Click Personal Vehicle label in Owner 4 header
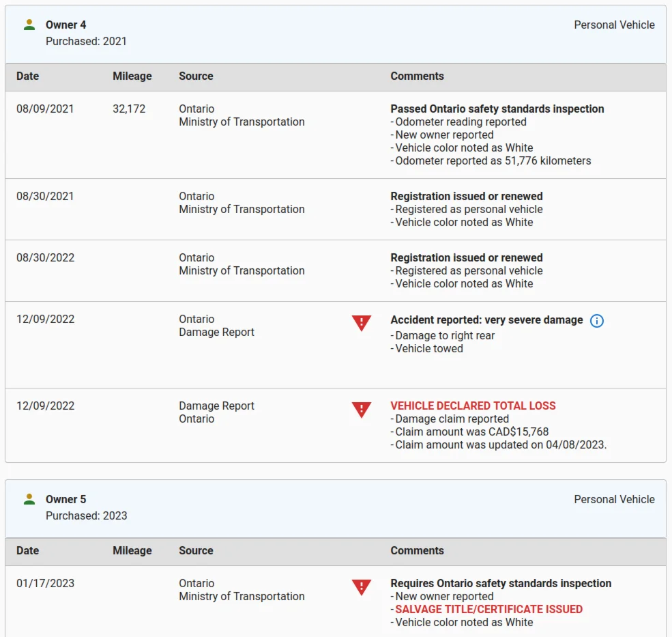This screenshot has width=672, height=637. [x=614, y=25]
